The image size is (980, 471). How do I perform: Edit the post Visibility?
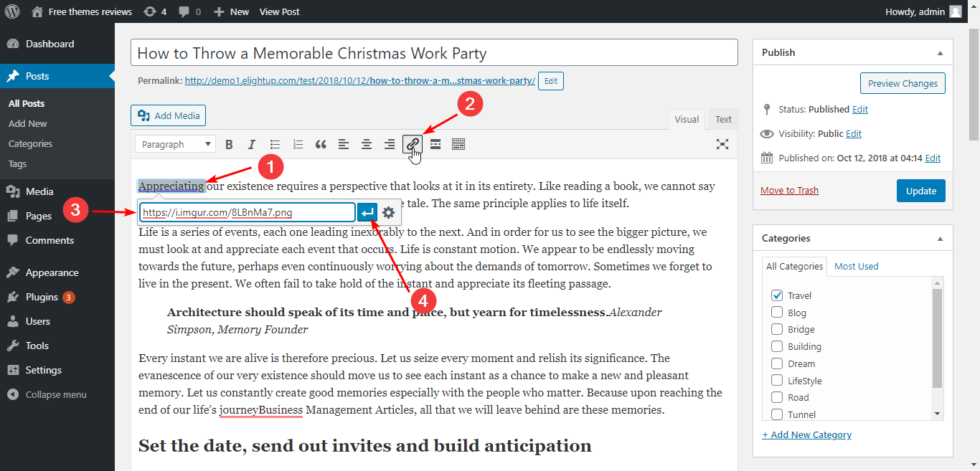854,134
